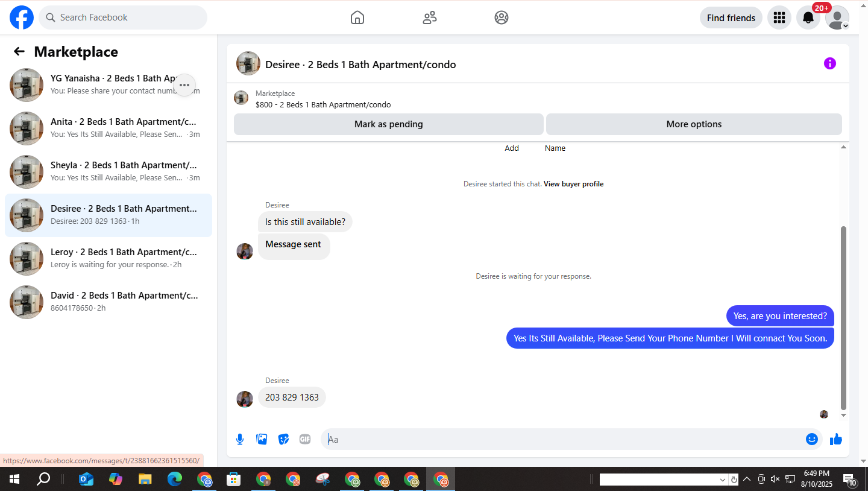Launch Outlook from the taskbar
This screenshot has width=868, height=491.
click(x=86, y=480)
